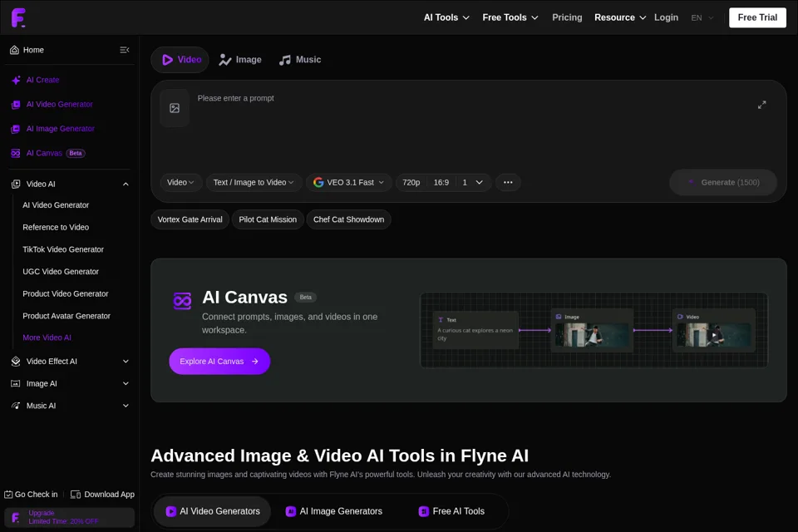Click the Image node thumbnail in canvas preview
This screenshot has height=532, width=798.
click(592, 335)
